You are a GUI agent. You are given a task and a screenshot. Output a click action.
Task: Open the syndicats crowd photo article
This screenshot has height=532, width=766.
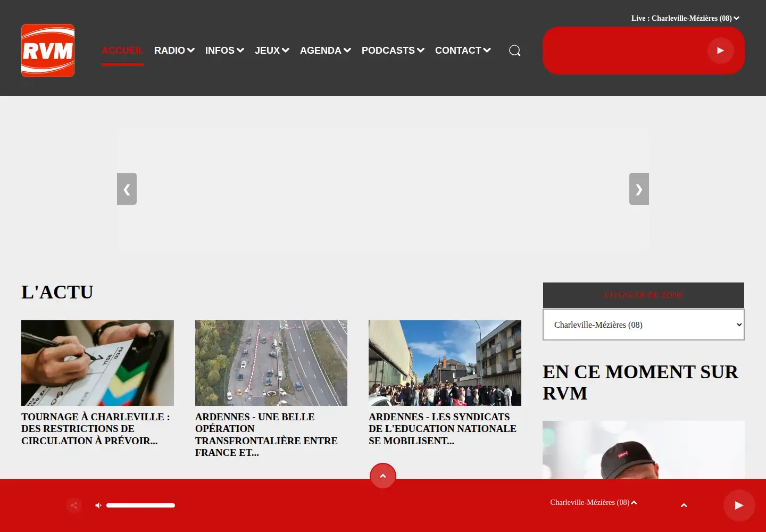click(445, 363)
